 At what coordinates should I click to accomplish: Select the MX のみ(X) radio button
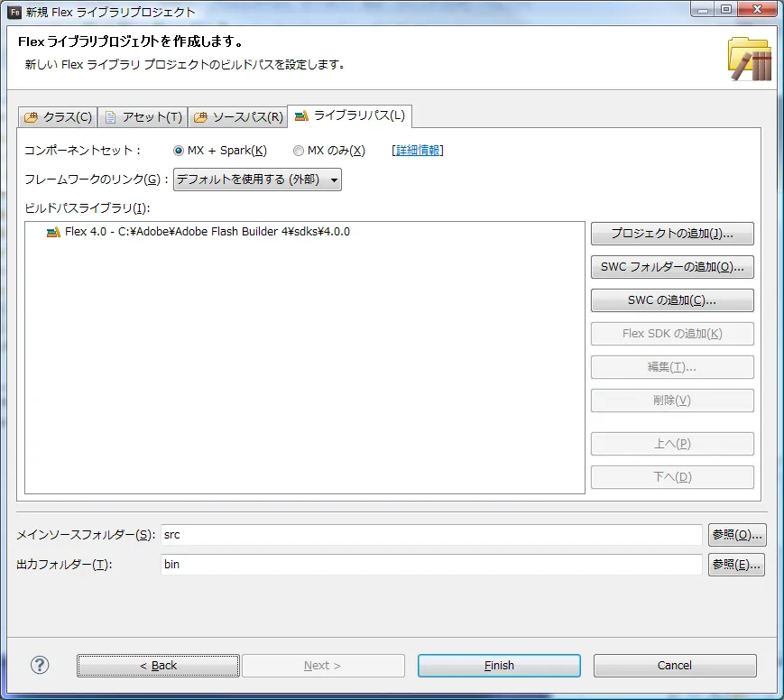click(x=298, y=151)
